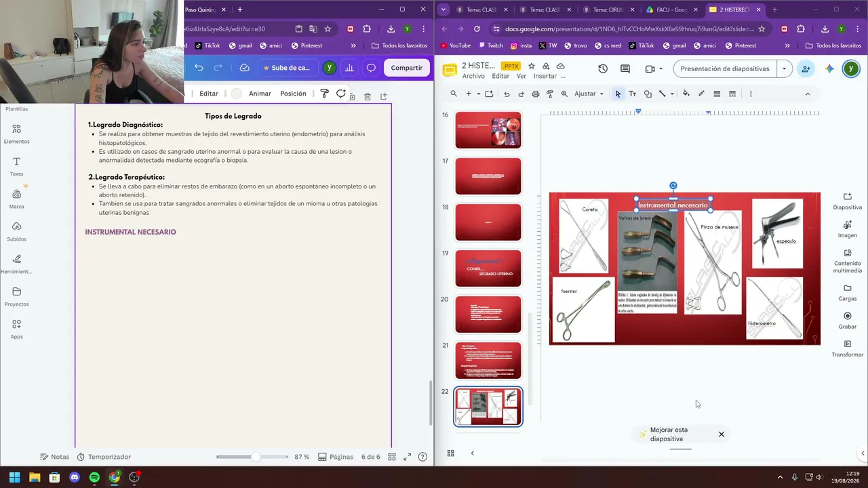This screenshot has width=868, height=488.
Task: Switch to FACU Google tab
Action: tap(672, 9)
